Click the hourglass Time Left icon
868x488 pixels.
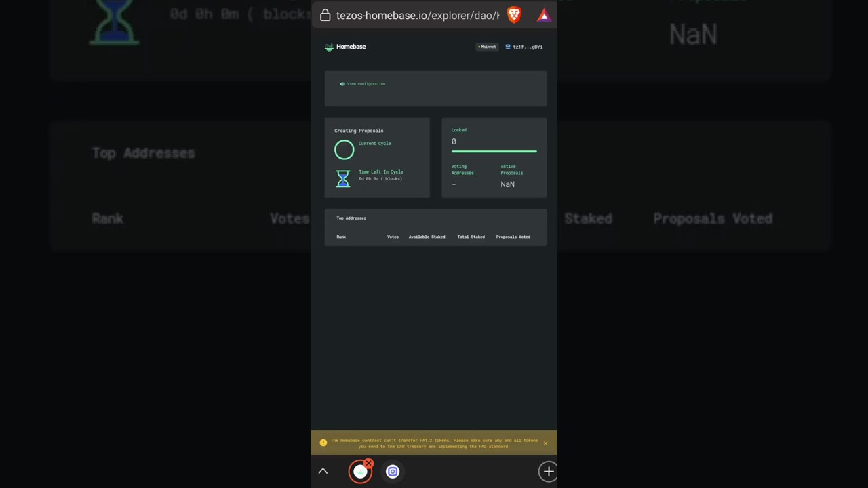[x=343, y=179]
